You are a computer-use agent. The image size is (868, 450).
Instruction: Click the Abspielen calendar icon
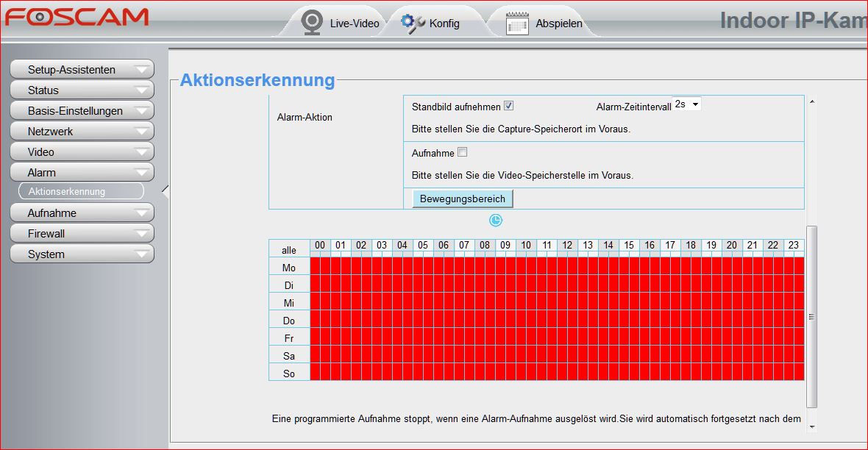[x=518, y=24]
